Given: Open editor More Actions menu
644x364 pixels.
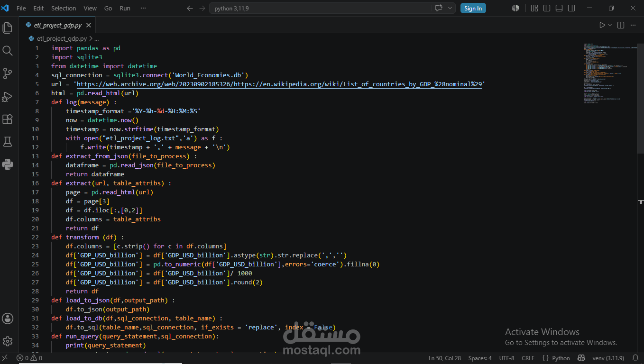Looking at the screenshot, I should point(633,25).
